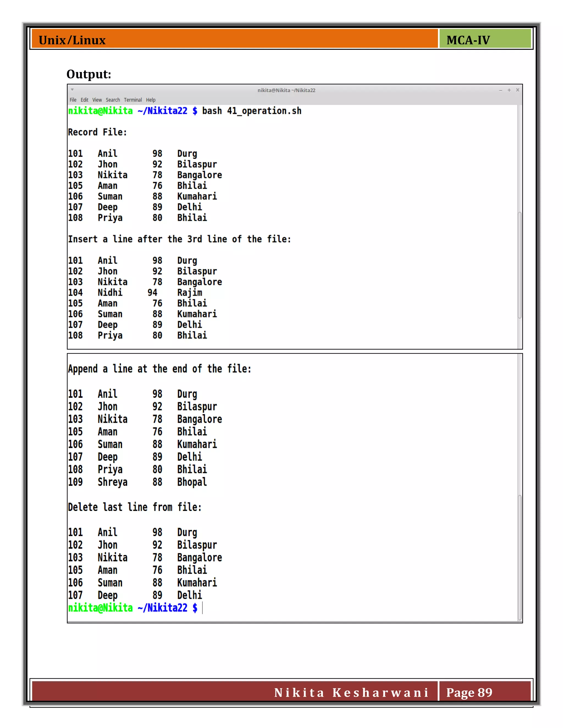Click the 'MCA-IV' header label
Viewport: 563px width, 728px height.
468,40
